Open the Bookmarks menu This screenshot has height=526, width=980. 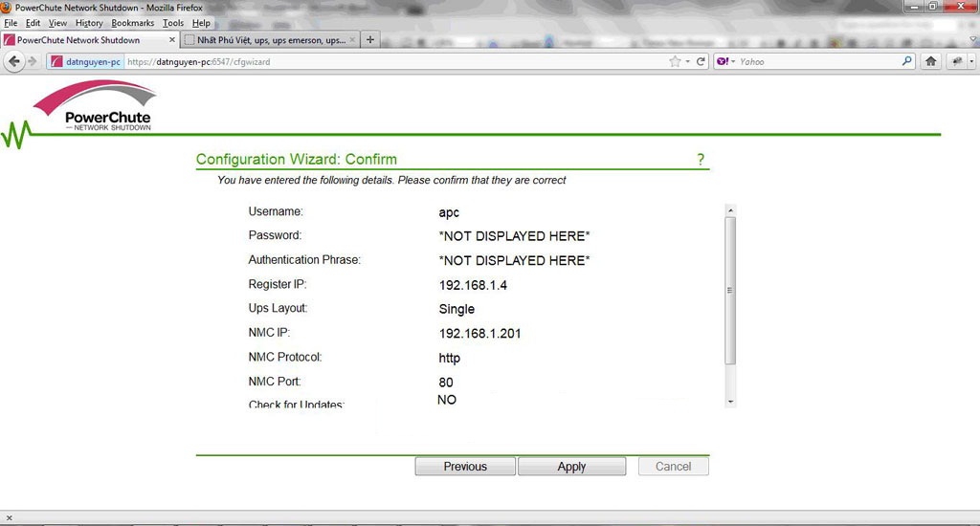click(132, 23)
